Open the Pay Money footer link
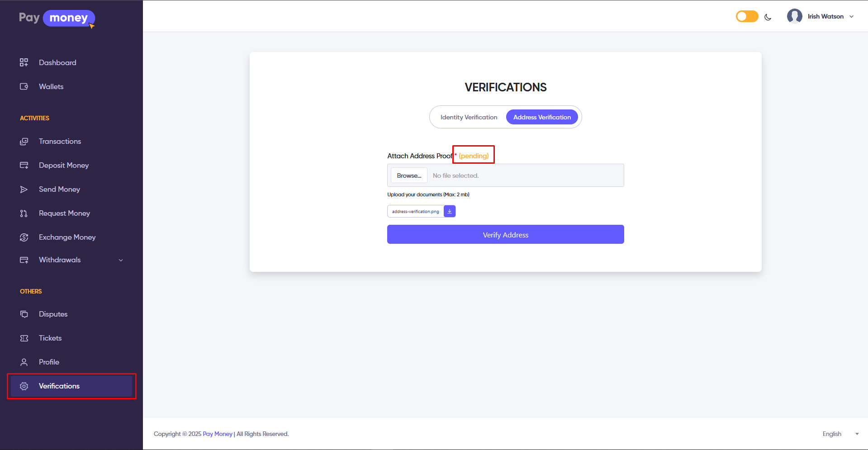 pyautogui.click(x=217, y=434)
